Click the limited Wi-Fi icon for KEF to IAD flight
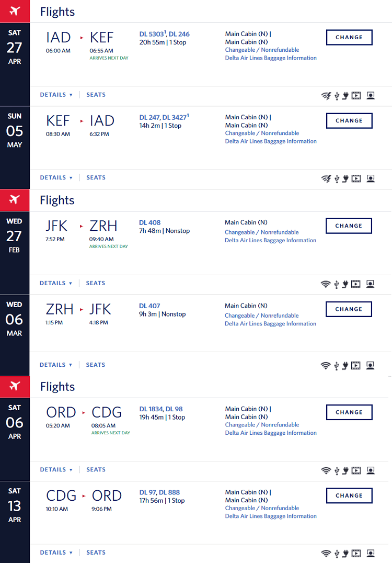The image size is (392, 563). pyautogui.click(x=326, y=178)
